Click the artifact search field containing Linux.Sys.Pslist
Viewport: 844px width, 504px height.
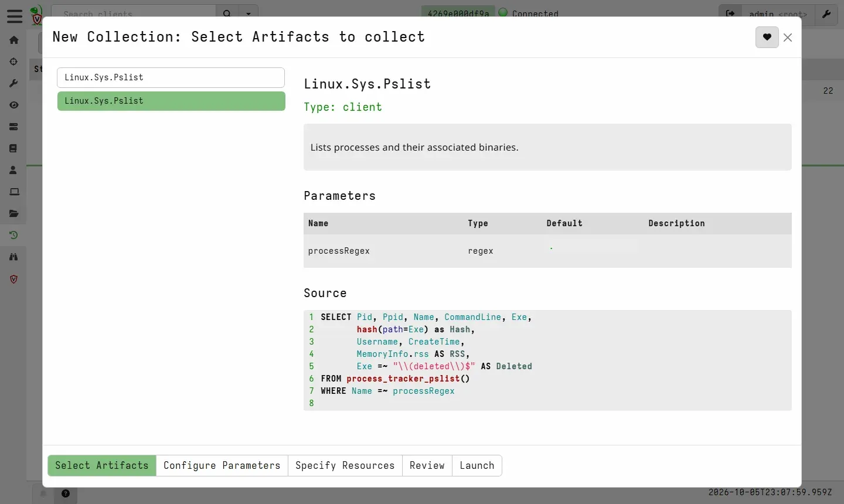(171, 77)
